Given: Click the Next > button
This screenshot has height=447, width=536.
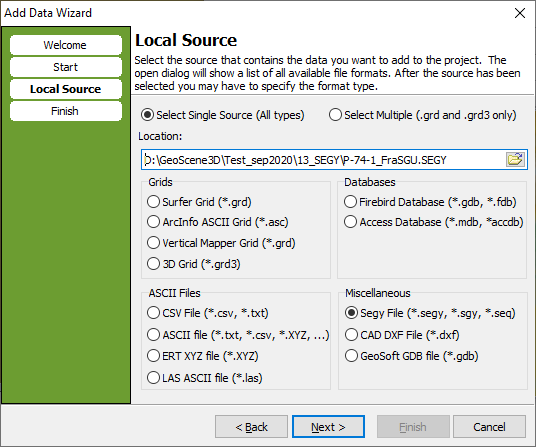Looking at the screenshot, I should coord(328,426).
